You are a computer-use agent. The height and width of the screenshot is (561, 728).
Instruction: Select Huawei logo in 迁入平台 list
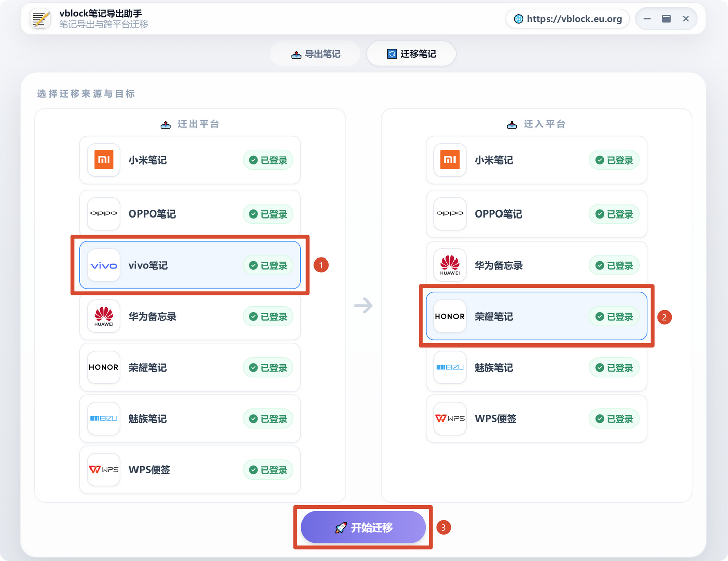pos(450,265)
